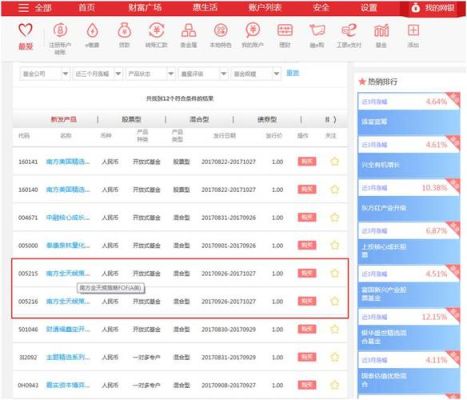Toggle the favorite star for fund 501046
Image resolution: width=467 pixels, height=400 pixels.
334,329
